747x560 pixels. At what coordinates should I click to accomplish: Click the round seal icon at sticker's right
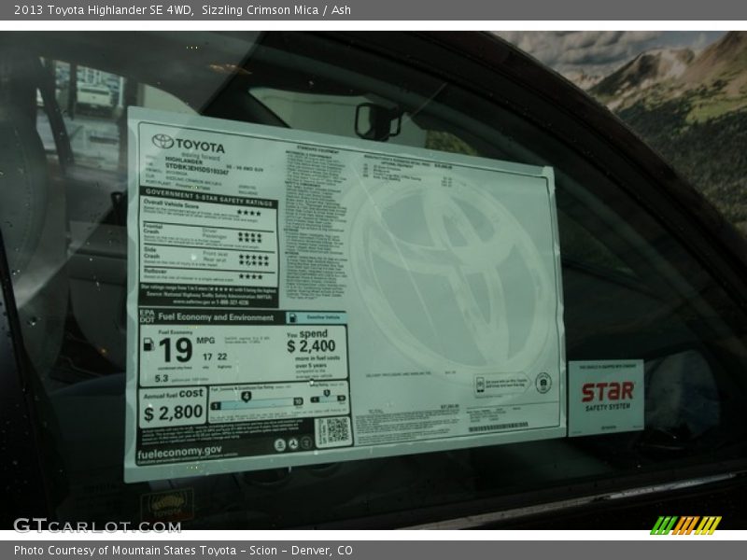click(543, 382)
